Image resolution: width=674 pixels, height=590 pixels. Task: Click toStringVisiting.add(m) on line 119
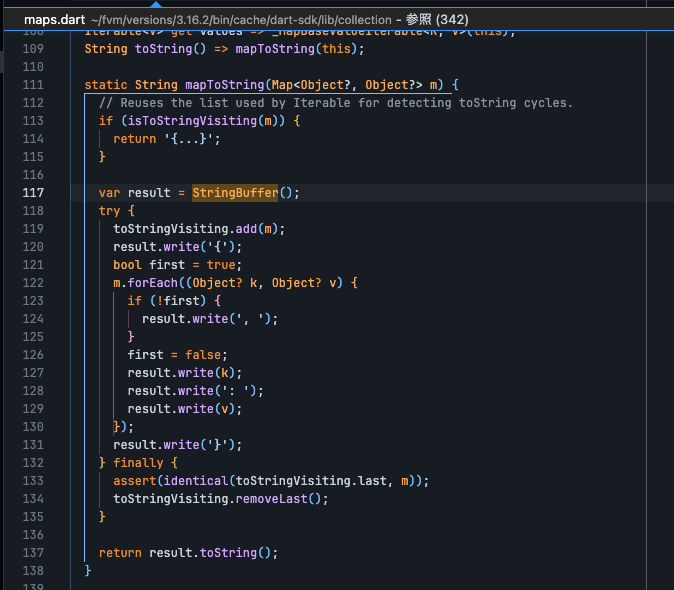tap(199, 229)
